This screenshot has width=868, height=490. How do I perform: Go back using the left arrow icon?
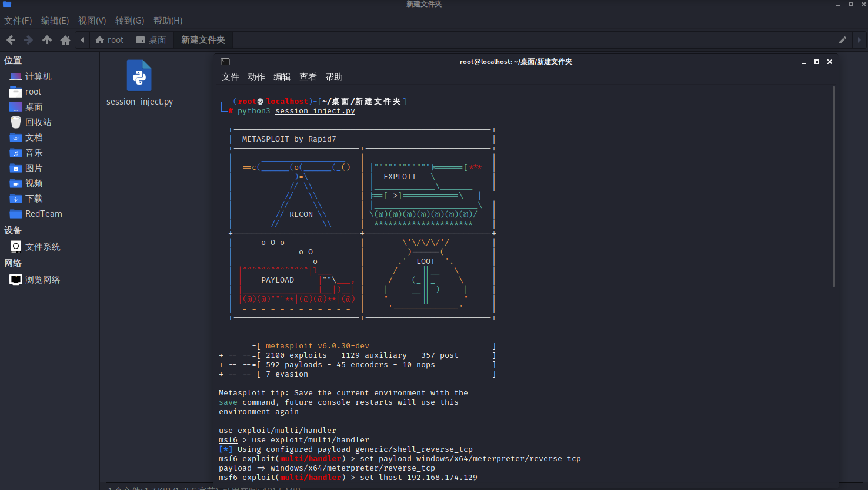[x=11, y=40]
